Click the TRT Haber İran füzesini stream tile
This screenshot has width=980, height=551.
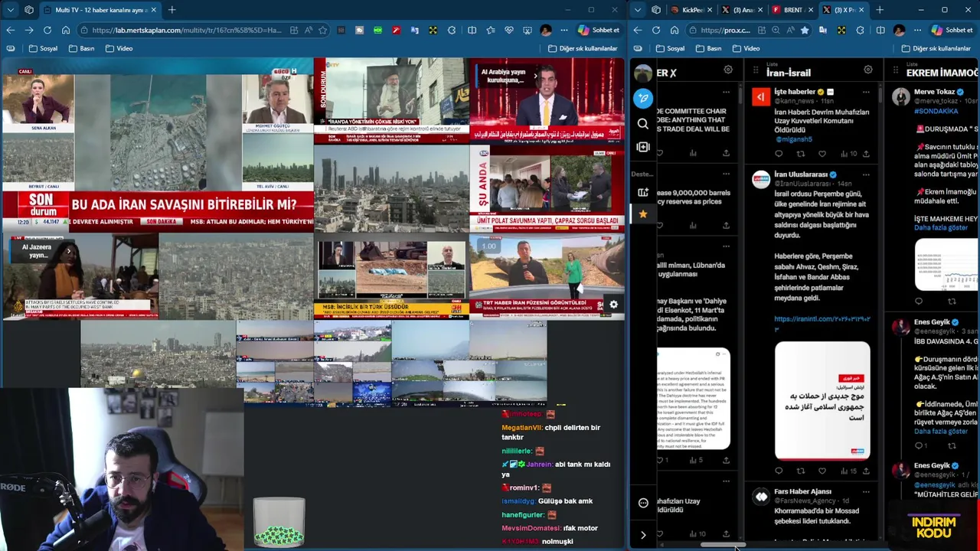pos(547,276)
